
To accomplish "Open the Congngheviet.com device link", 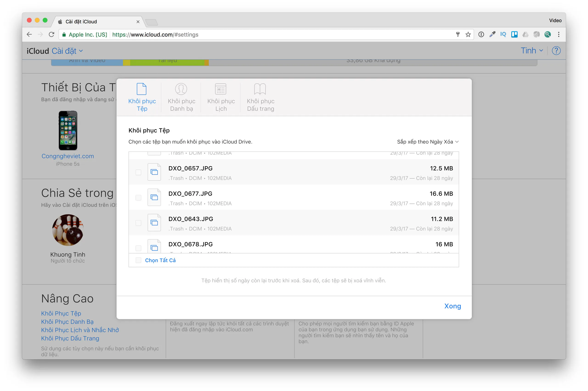I will click(x=68, y=156).
